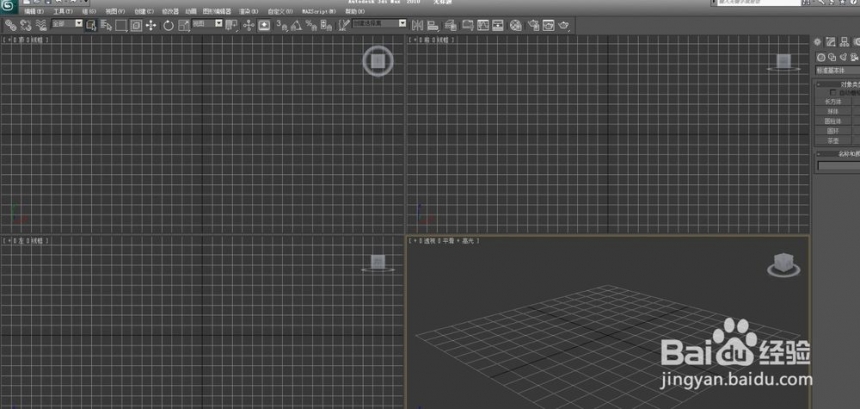Image resolution: width=860 pixels, height=409 pixels.
Task: Select Shapes category in Create panel
Action: point(832,57)
